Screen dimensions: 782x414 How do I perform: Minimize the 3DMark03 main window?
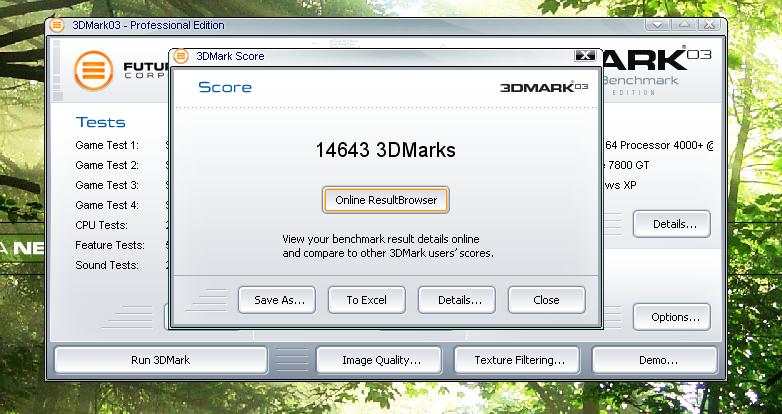coord(657,24)
